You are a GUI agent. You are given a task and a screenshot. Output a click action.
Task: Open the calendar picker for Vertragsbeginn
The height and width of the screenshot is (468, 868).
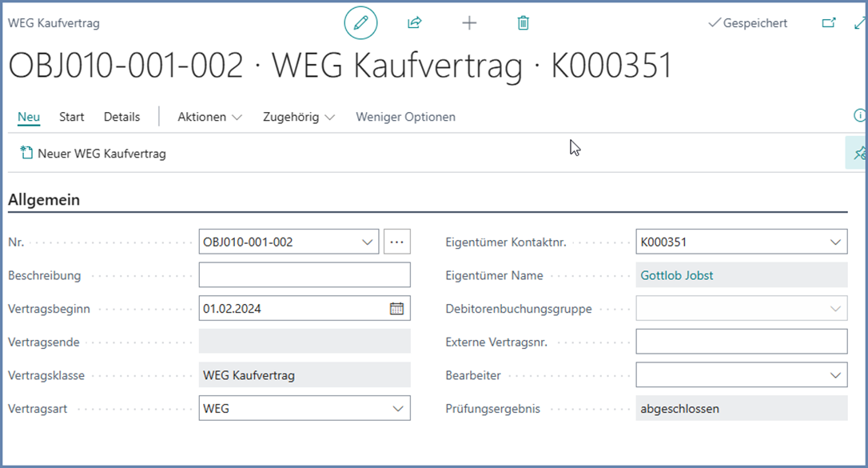(396, 308)
